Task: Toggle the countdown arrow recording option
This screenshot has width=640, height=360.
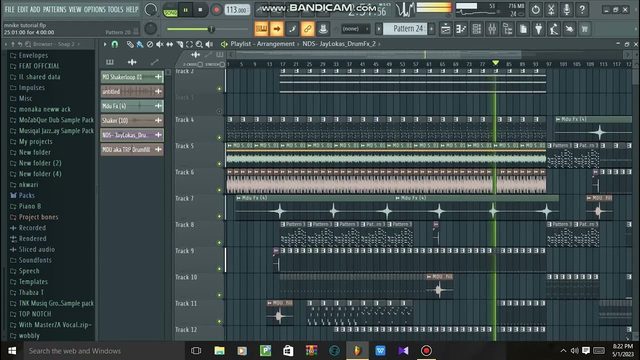Action: click(x=277, y=29)
